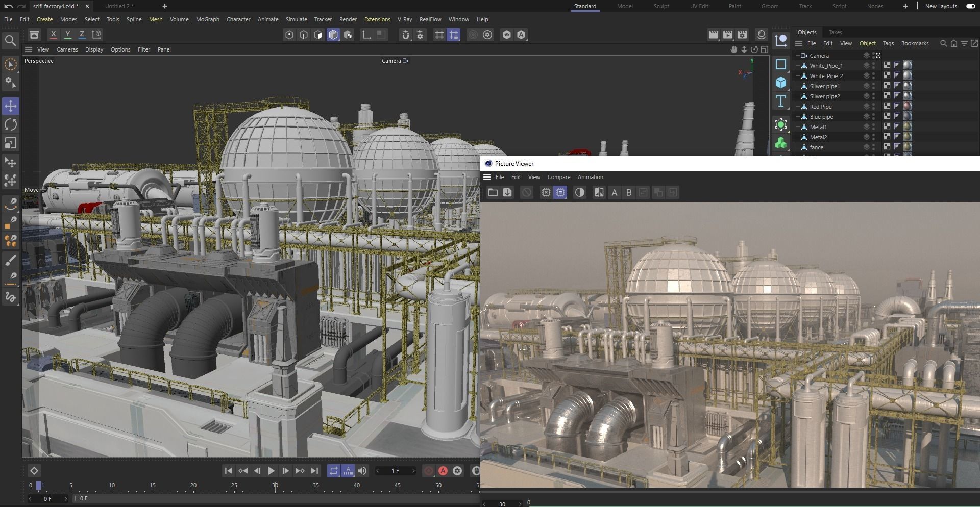Click the Stop Rendering icon in Picture Viewer

pos(527,192)
